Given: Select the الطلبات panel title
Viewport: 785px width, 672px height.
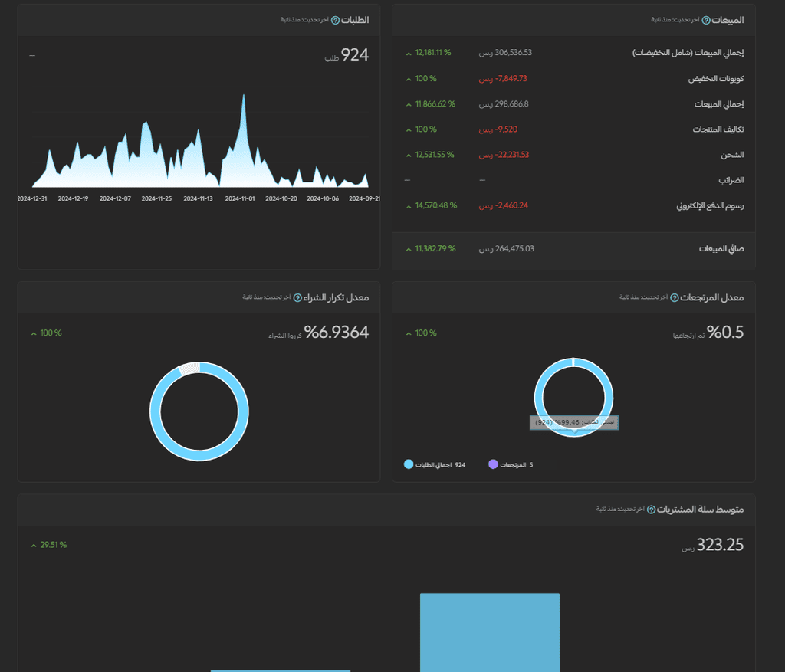Looking at the screenshot, I should [x=355, y=20].
